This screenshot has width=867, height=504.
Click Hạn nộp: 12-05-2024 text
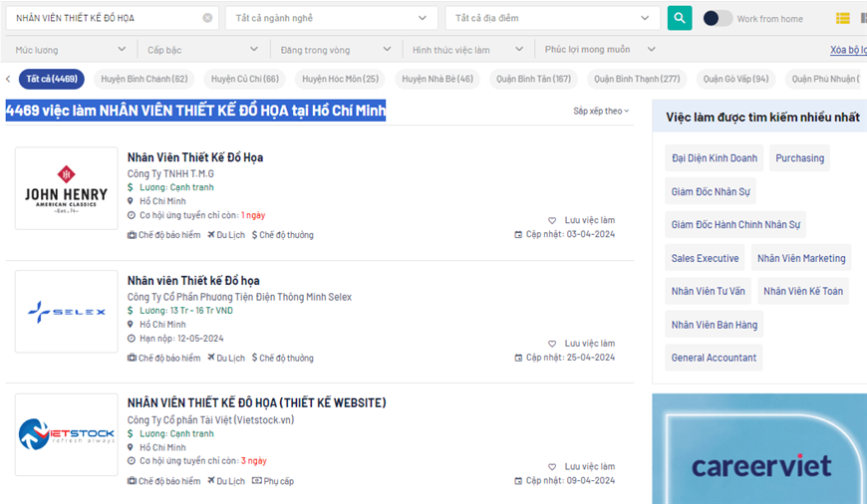pos(181,339)
